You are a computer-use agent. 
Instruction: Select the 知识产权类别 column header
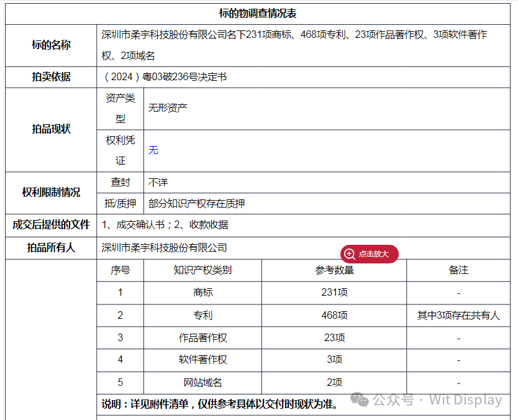click(203, 270)
